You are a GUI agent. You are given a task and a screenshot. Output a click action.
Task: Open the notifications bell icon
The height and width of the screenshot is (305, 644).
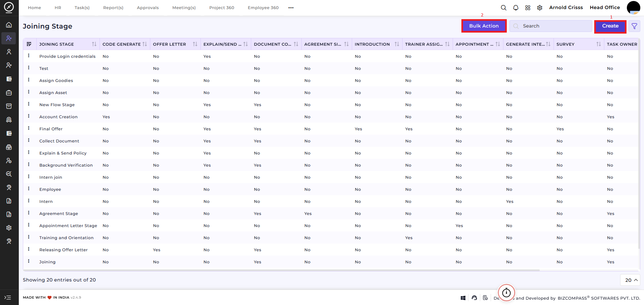pos(516,8)
